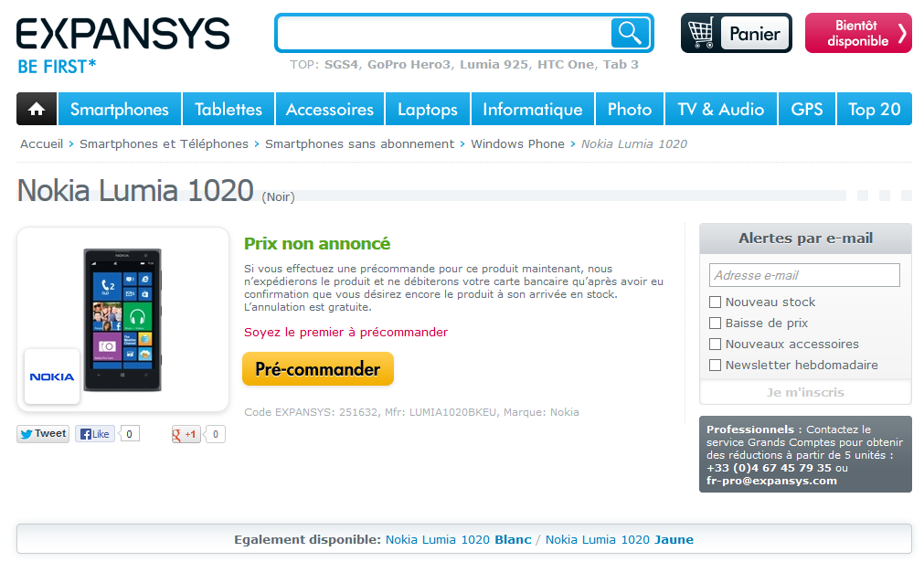This screenshot has height=562, width=924.
Task: Subscribe to Newsletter hebdomadaire checkbox
Action: (x=715, y=366)
